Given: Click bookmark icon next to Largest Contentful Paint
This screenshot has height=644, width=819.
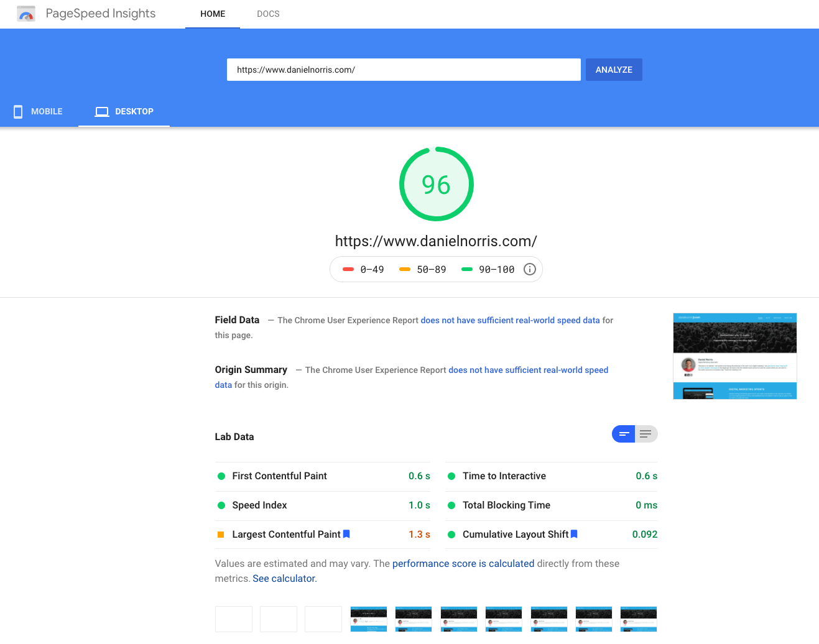Looking at the screenshot, I should (346, 534).
